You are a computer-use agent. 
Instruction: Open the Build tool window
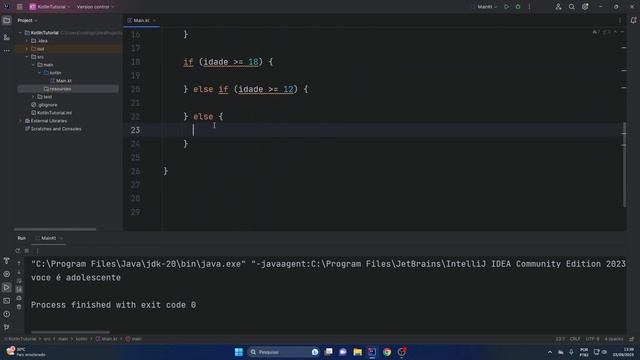coord(7,260)
